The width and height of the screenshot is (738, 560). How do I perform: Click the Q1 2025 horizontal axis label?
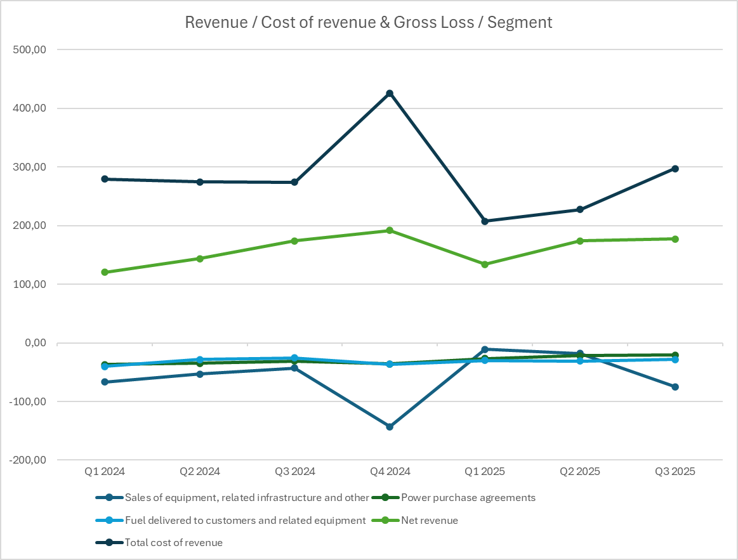click(485, 471)
